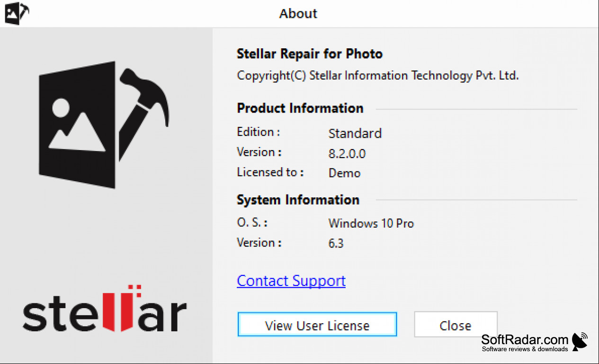599x364 pixels.
Task: Click the SoftRadar satellite dish icon
Action: pyautogui.click(x=580, y=341)
